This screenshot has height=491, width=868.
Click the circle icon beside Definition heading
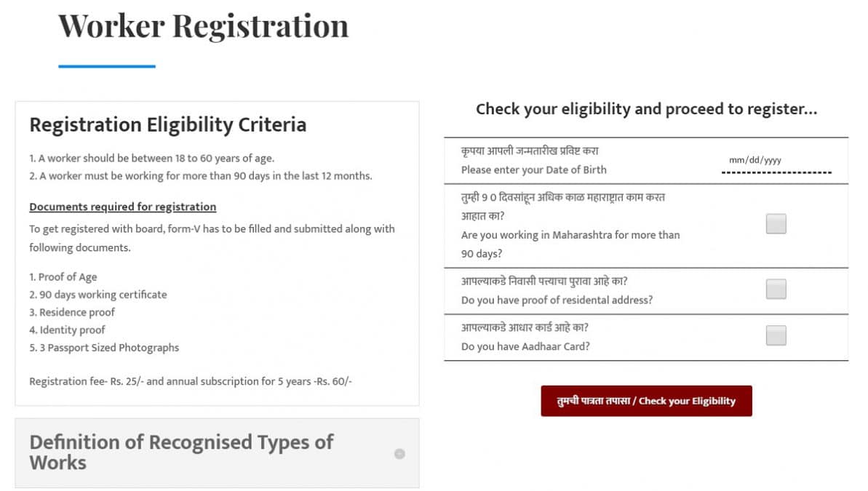[399, 453]
